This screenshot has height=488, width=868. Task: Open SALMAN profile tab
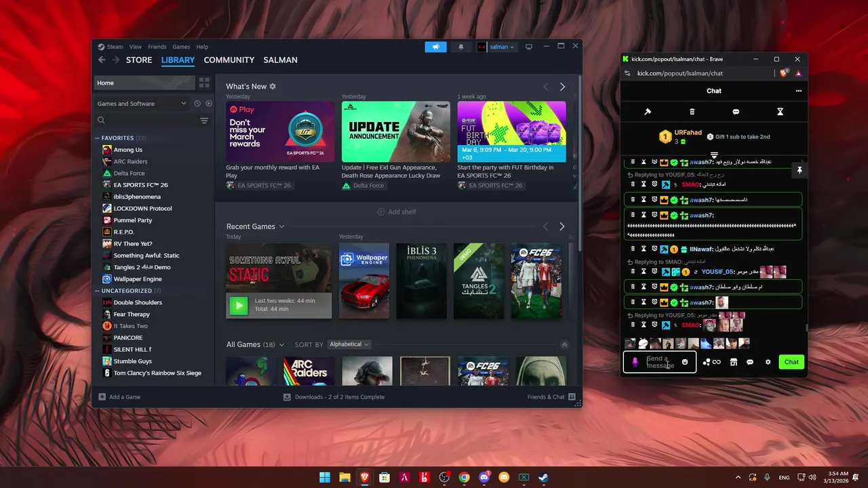click(x=280, y=60)
